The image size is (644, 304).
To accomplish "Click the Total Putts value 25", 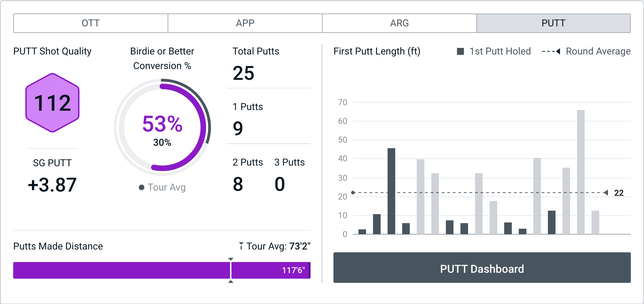I will 244,73.
